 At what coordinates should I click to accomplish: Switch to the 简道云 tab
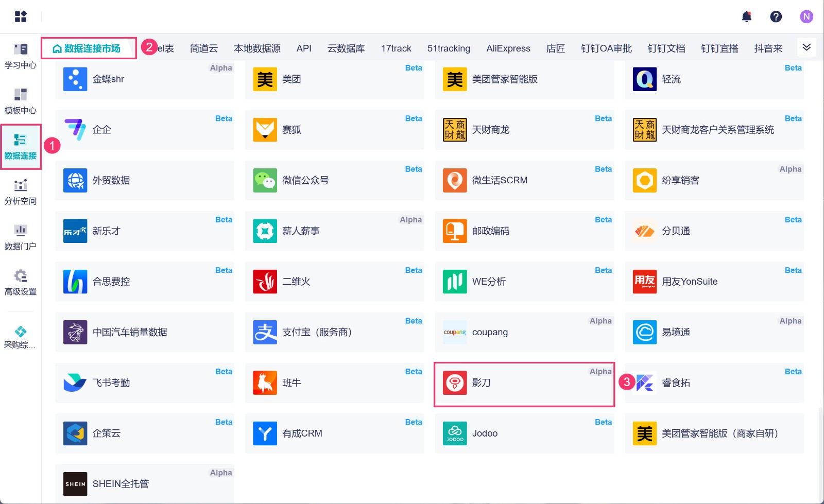204,48
